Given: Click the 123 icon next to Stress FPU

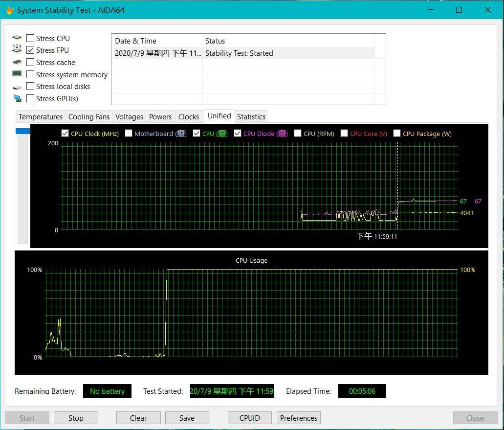Looking at the screenshot, I should click(x=17, y=49).
